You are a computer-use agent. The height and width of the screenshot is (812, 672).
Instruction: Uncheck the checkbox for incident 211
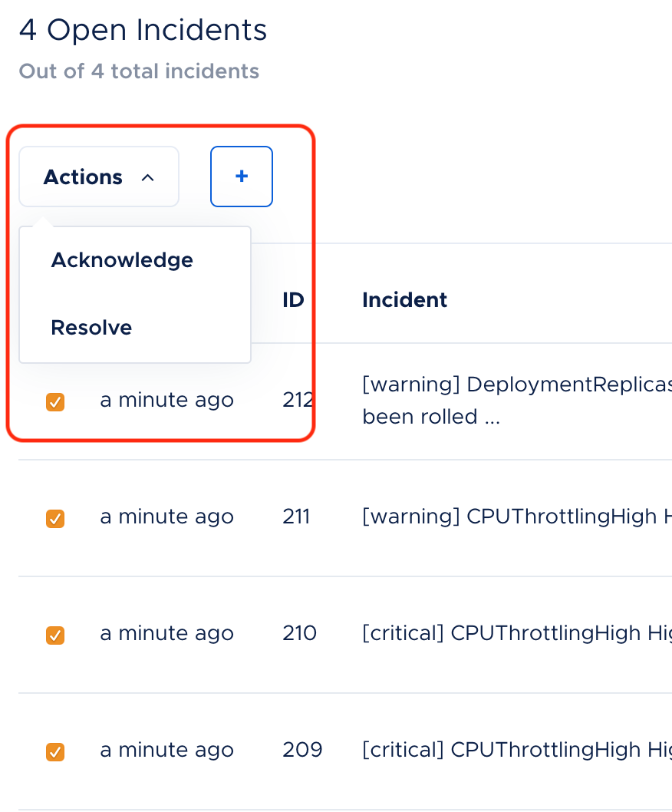(x=55, y=518)
